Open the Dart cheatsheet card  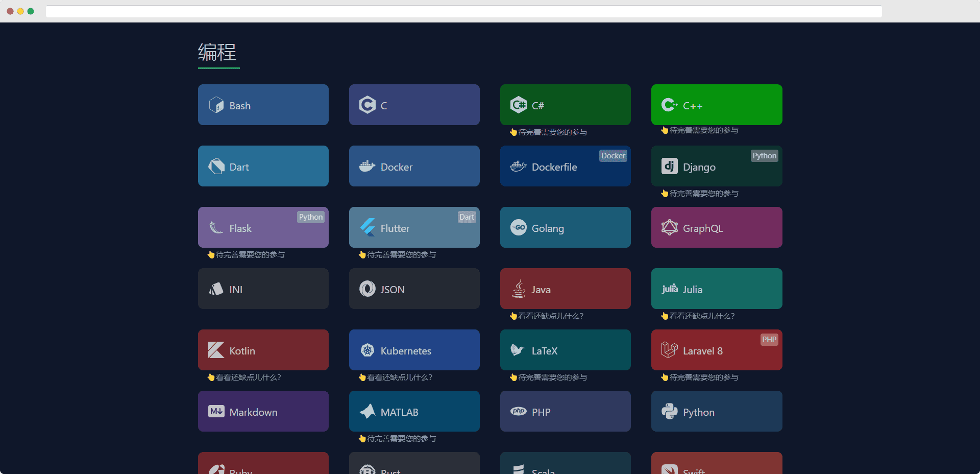[x=263, y=166]
